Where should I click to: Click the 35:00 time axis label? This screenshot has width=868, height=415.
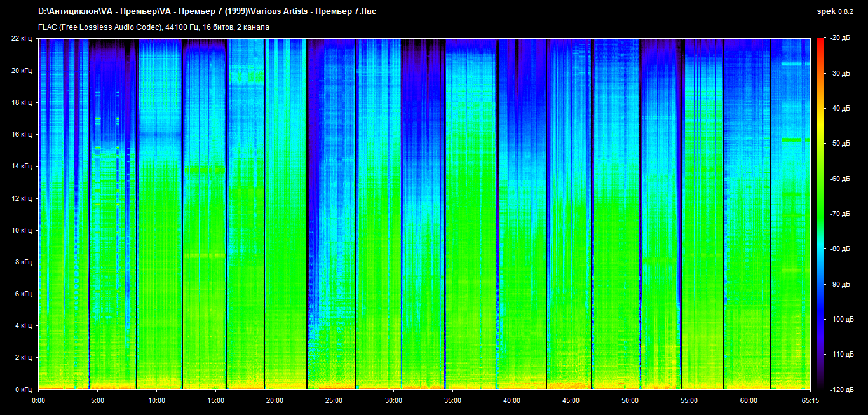452,400
